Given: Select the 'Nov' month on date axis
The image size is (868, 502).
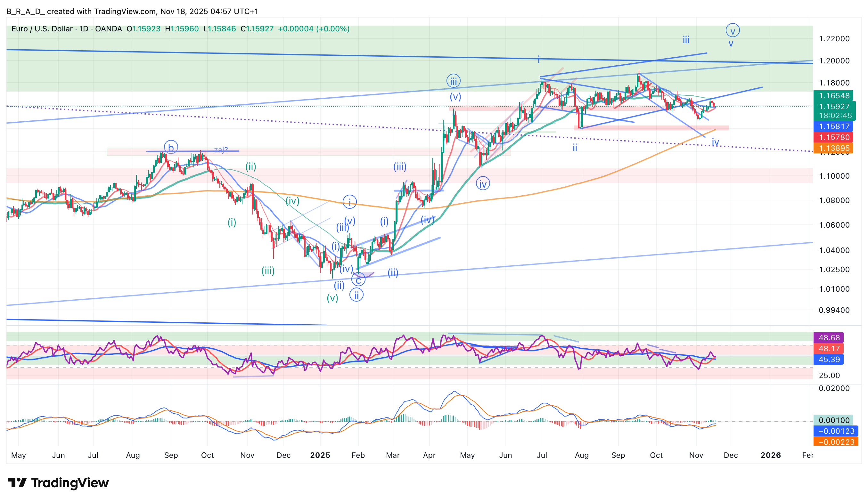Looking at the screenshot, I should click(696, 455).
